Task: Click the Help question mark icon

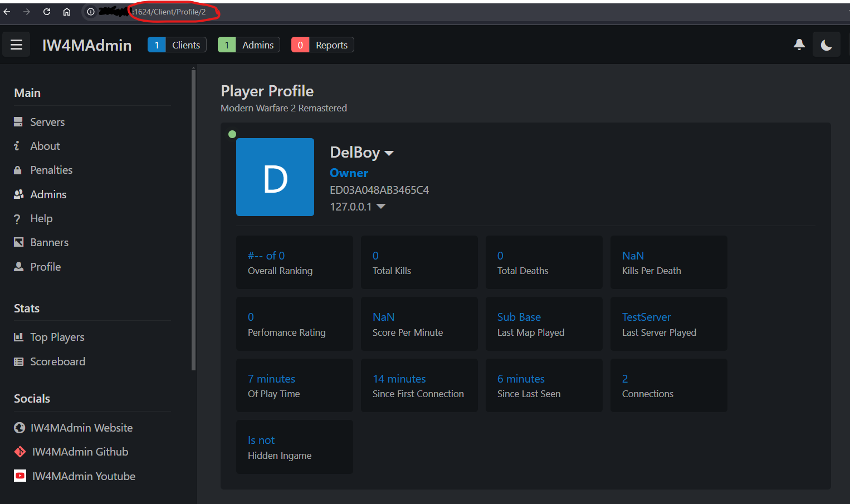Action: [x=17, y=219]
